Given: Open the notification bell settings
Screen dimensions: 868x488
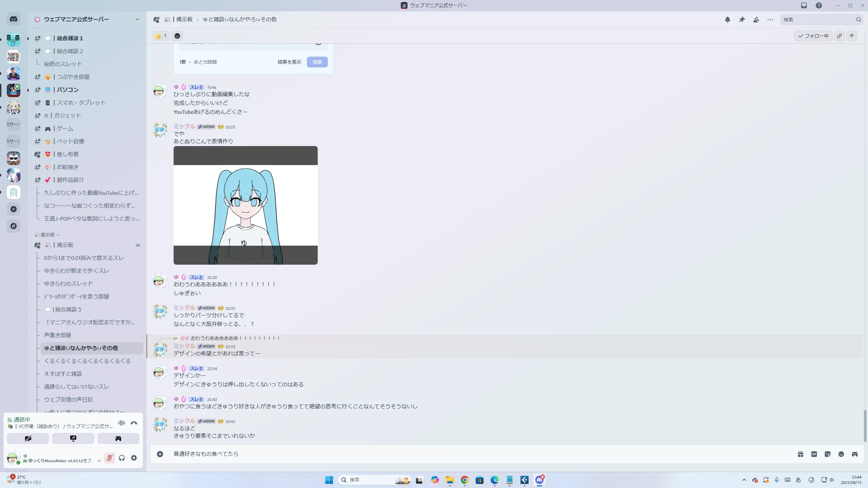Looking at the screenshot, I should [727, 20].
